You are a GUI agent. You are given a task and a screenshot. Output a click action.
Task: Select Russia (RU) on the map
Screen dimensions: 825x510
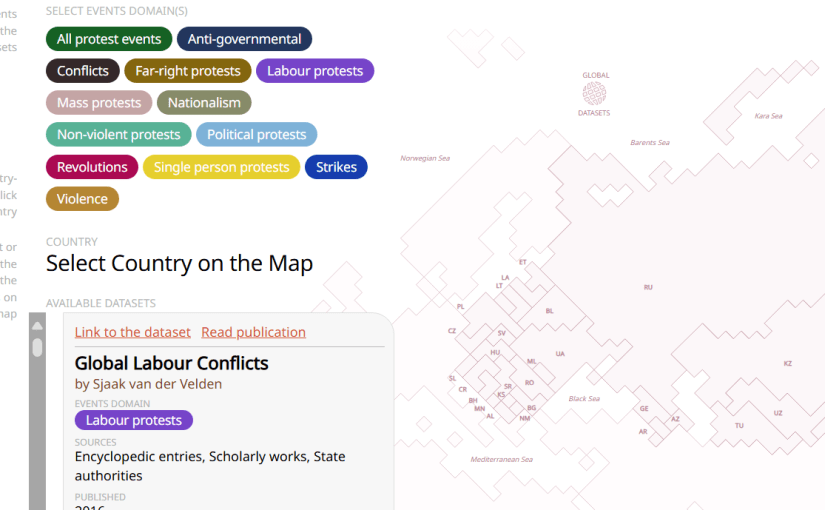point(648,287)
